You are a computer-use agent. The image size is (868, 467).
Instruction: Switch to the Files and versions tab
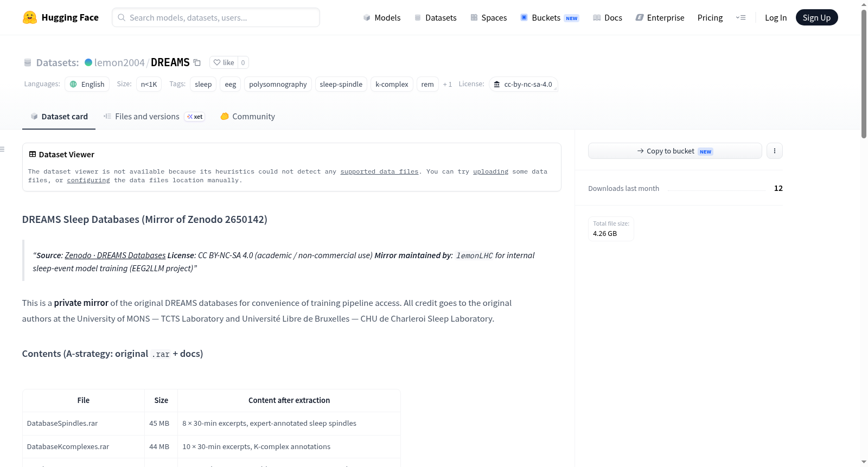pyautogui.click(x=154, y=117)
